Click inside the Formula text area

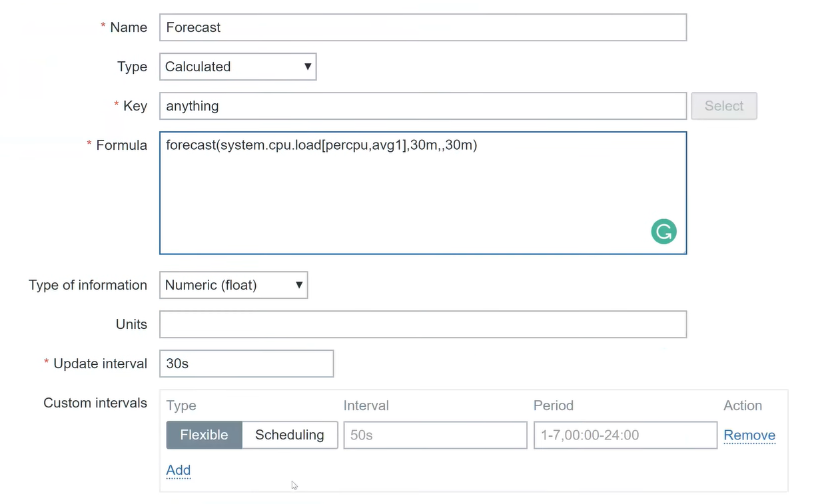coord(423,193)
